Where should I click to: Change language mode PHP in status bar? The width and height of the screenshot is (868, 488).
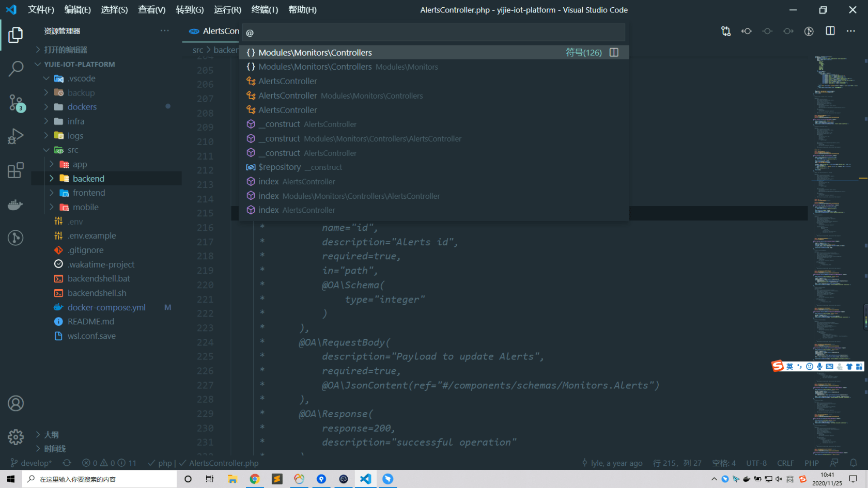point(812,463)
